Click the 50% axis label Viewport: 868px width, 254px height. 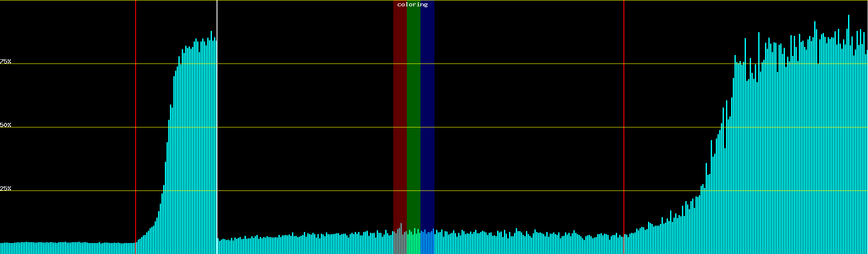click(6, 125)
